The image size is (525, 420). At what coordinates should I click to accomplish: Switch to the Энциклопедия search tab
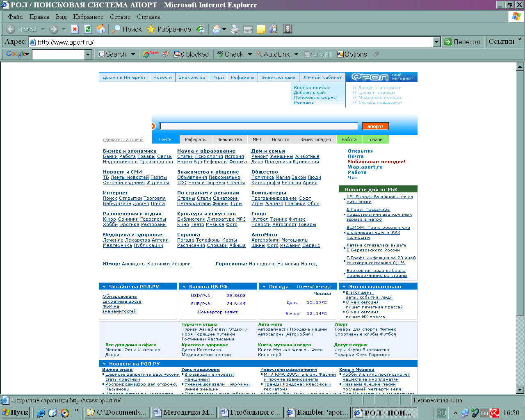pyautogui.click(x=315, y=139)
